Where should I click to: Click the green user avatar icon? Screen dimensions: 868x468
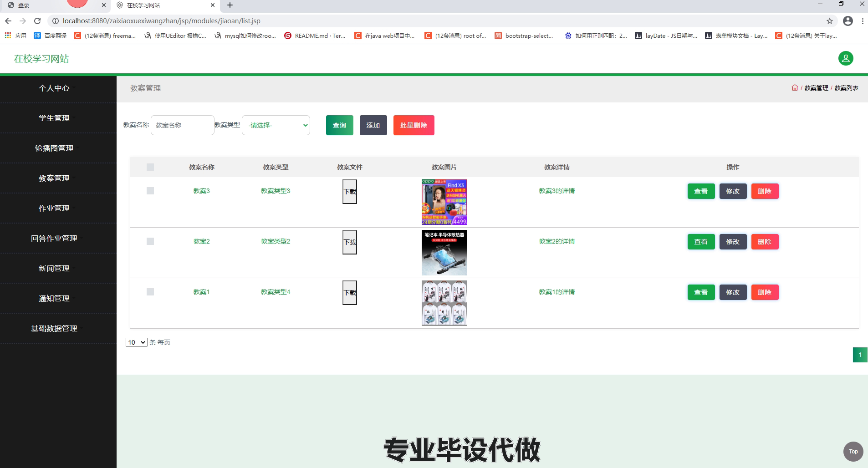(x=846, y=58)
